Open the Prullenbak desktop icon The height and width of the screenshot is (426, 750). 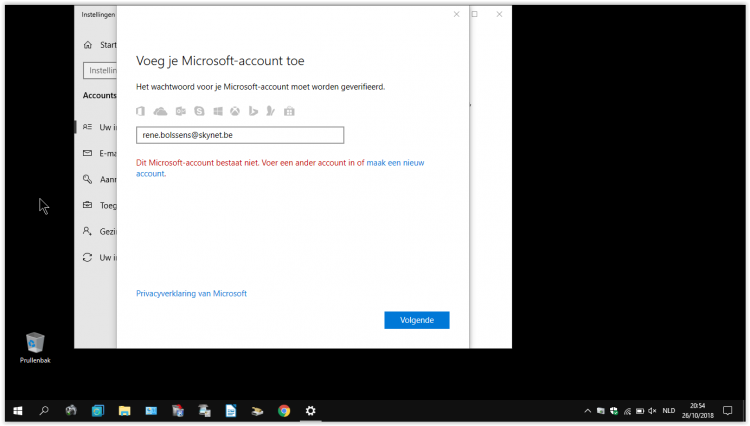point(35,348)
